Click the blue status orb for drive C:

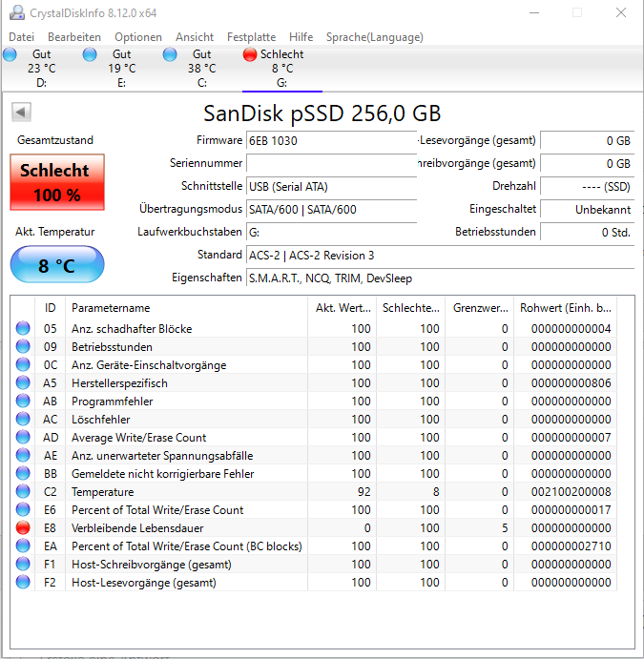coord(170,54)
